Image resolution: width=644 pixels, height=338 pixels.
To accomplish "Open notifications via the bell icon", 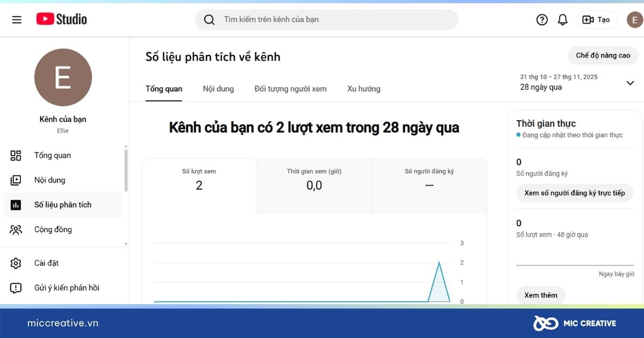I will pos(562,19).
